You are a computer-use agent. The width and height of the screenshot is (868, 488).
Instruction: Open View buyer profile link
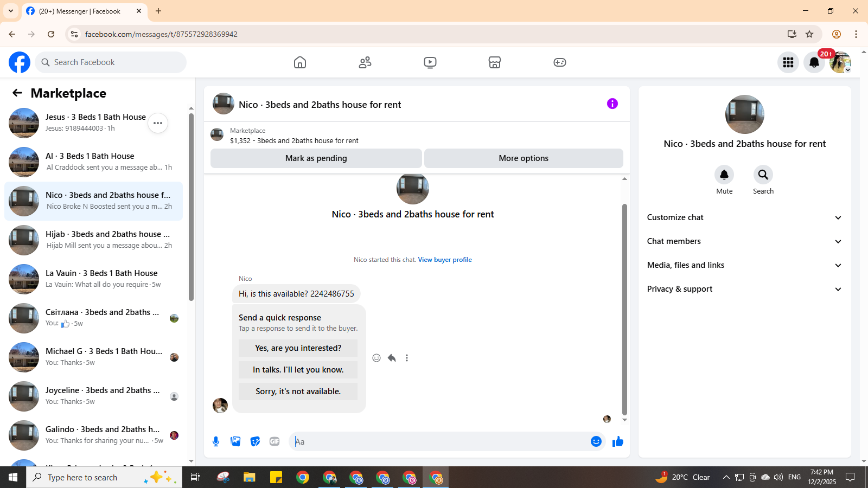445,260
